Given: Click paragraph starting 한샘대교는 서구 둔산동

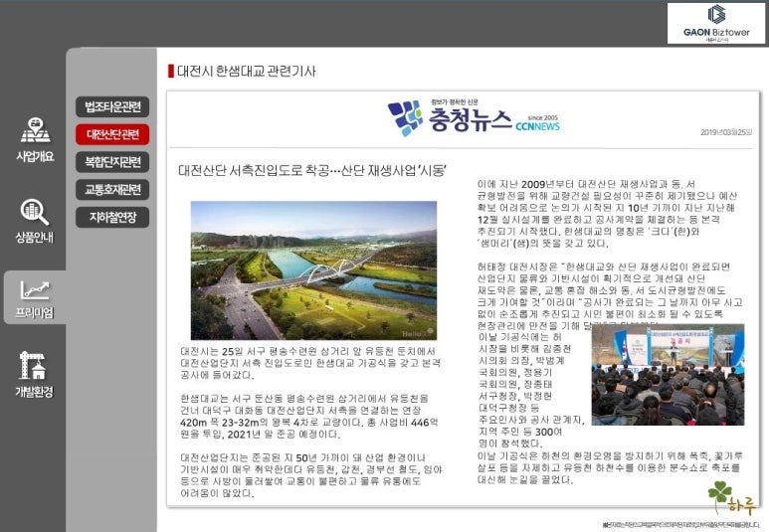Looking at the screenshot, I should click(309, 417).
